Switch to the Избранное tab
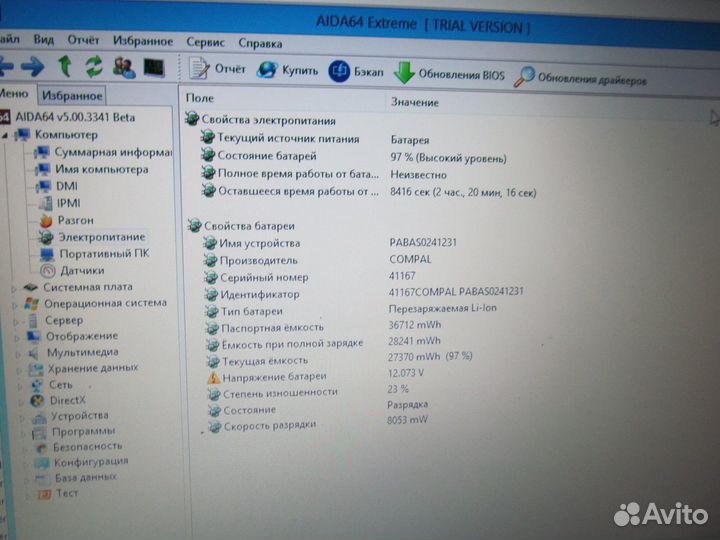This screenshot has height=540, width=720. 72,96
